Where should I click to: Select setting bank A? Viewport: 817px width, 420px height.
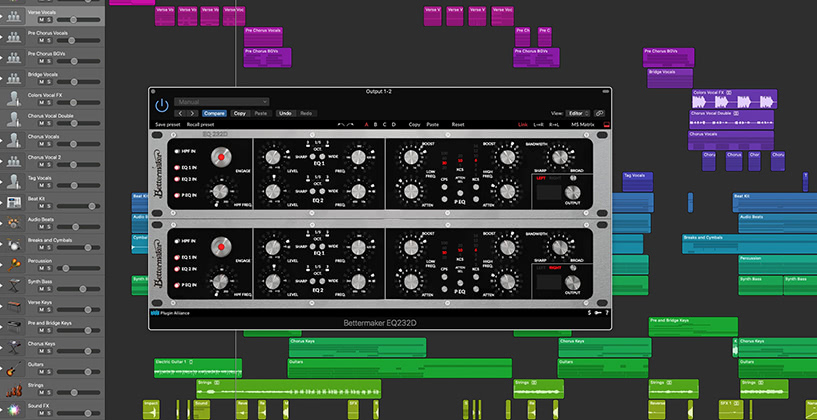[366, 125]
